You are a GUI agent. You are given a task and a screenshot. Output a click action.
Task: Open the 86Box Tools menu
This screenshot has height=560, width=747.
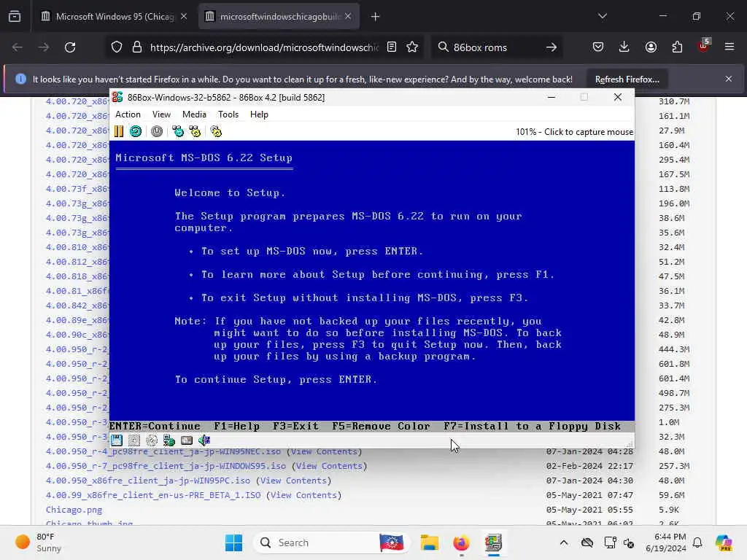point(228,114)
